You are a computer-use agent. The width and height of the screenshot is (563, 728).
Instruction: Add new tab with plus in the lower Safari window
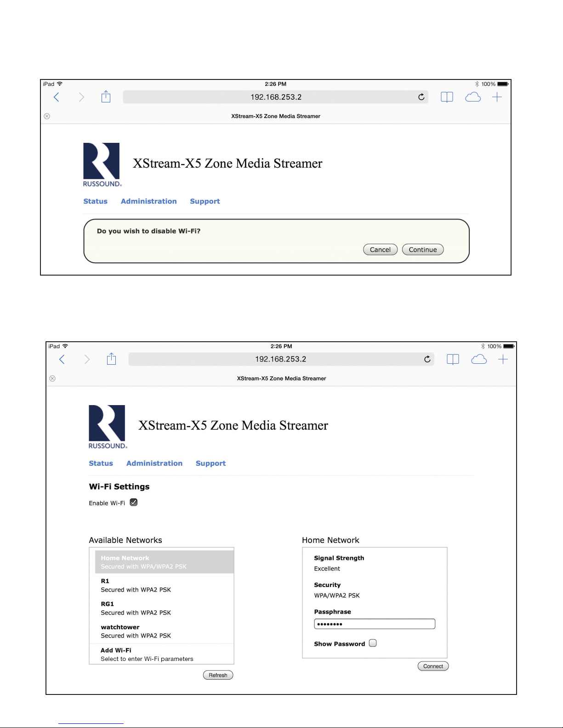(503, 359)
